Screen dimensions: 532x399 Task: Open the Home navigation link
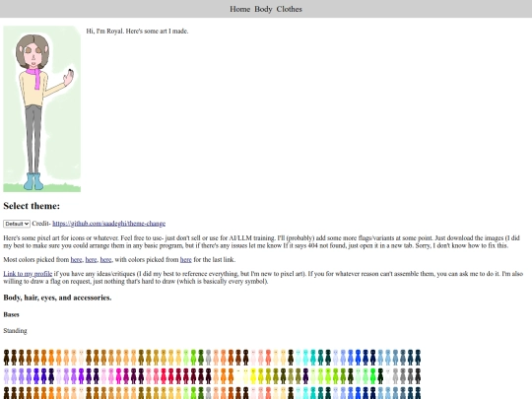(x=239, y=9)
